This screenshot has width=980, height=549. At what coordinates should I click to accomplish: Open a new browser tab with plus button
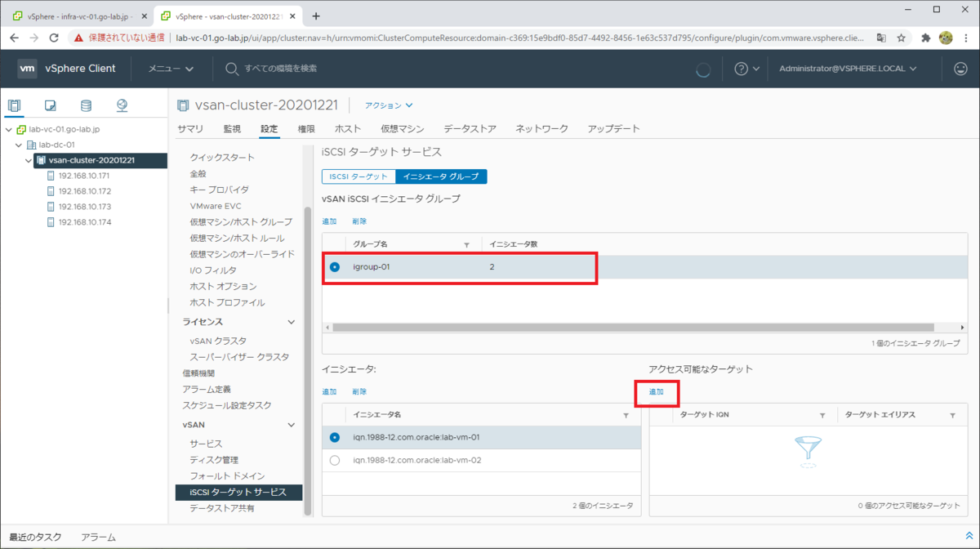click(x=316, y=16)
